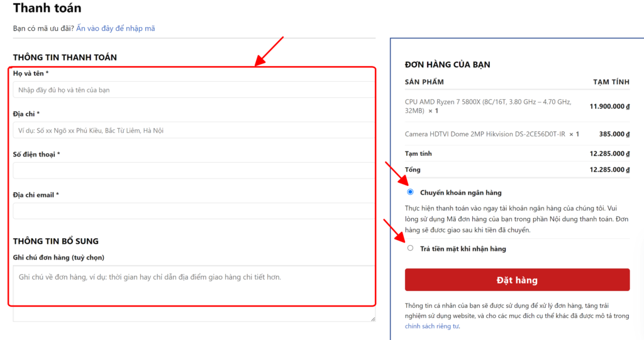The height and width of the screenshot is (340, 644).
Task: Click the Camera HDTVI Dome Hikvision product name
Action: (485, 134)
